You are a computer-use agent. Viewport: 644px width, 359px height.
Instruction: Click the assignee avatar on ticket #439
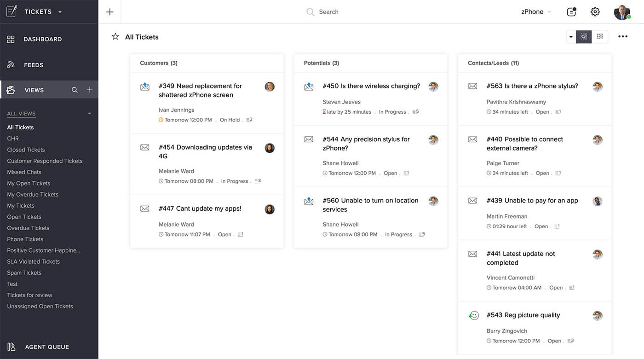pos(597,201)
